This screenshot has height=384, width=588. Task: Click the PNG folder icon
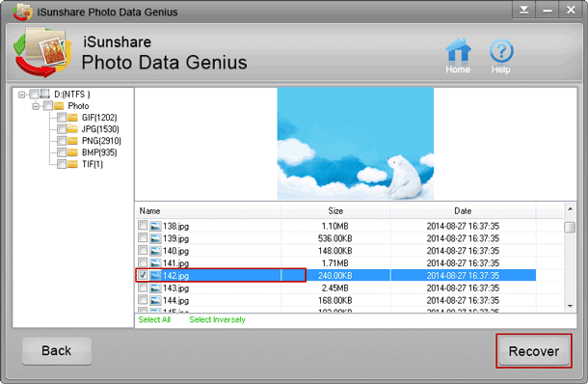(x=72, y=141)
